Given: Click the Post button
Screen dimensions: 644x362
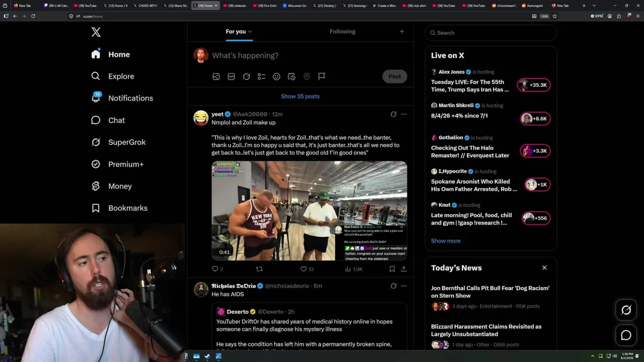Looking at the screenshot, I should pos(394,76).
